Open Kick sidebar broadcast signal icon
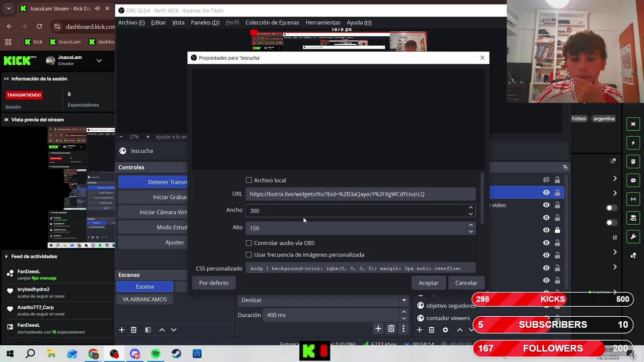 pyautogui.click(x=633, y=199)
